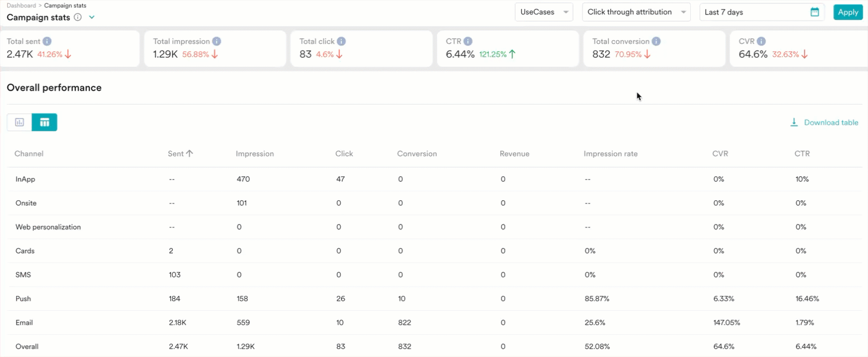This screenshot has width=868, height=357.
Task: Open the calendar date picker icon
Action: [x=815, y=12]
